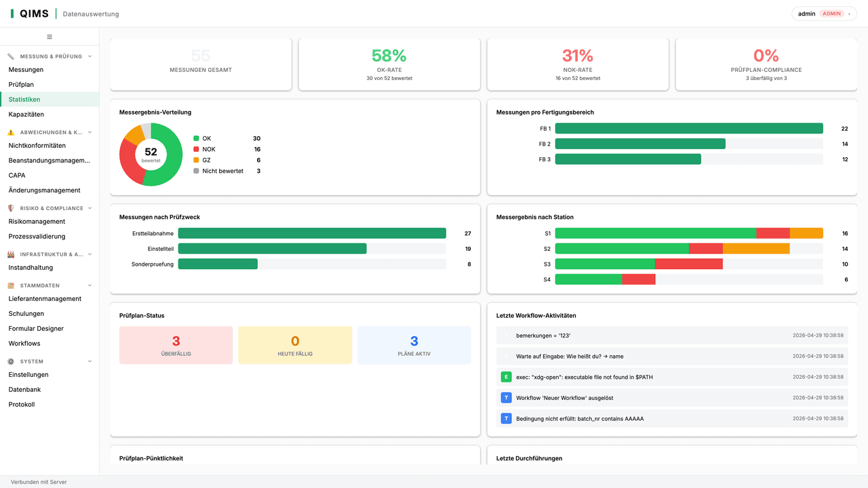The height and width of the screenshot is (488, 868).
Task: Click the donut chart center showing 52
Action: coord(151,155)
